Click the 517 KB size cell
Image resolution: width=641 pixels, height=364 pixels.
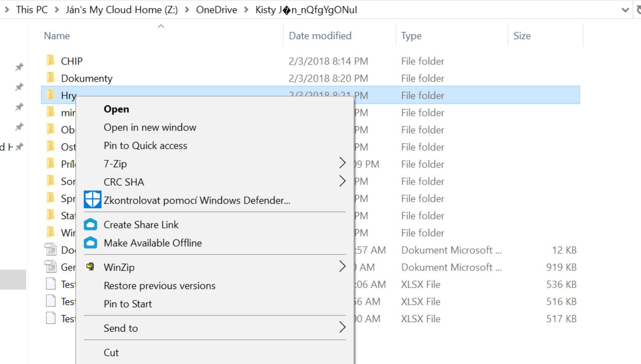tap(561, 318)
